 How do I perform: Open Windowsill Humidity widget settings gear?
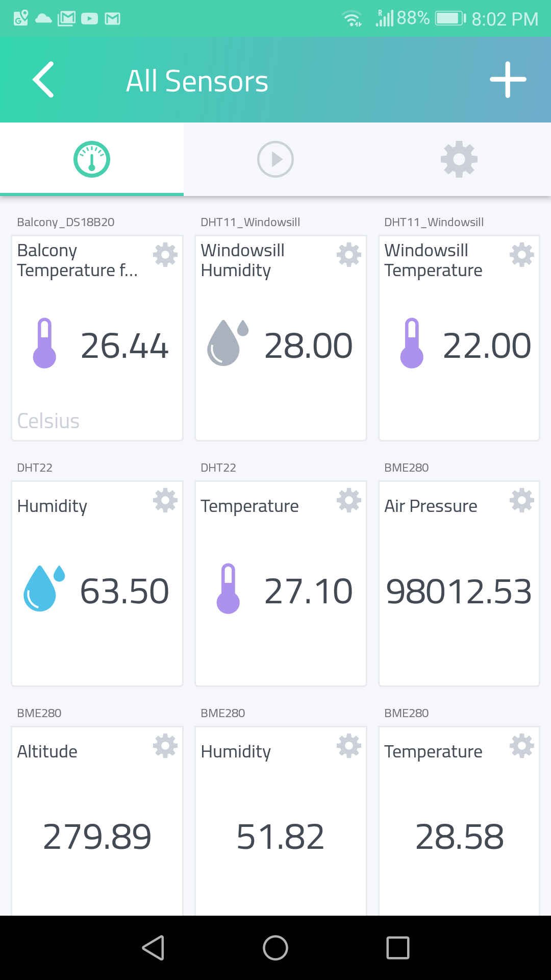pos(349,255)
